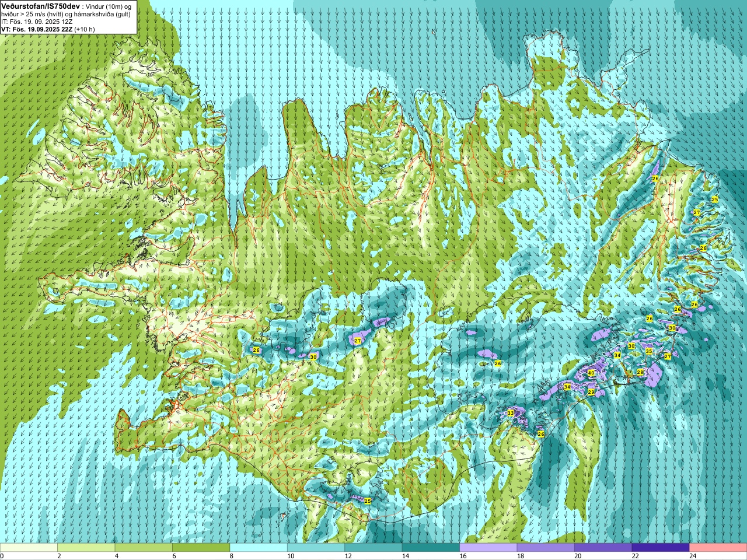Select the legend tick label "8"
747x560 pixels.
(x=231, y=556)
